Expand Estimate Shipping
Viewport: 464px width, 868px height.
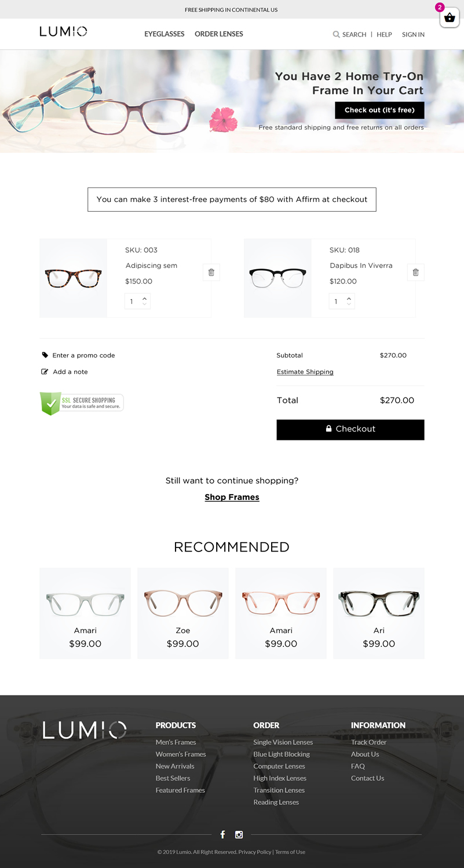305,372
